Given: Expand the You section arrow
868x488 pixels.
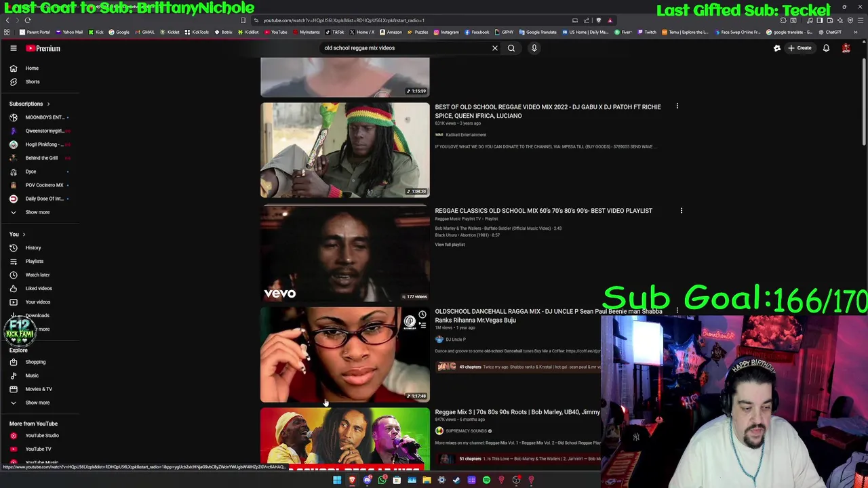Looking at the screenshot, I should 24,235.
